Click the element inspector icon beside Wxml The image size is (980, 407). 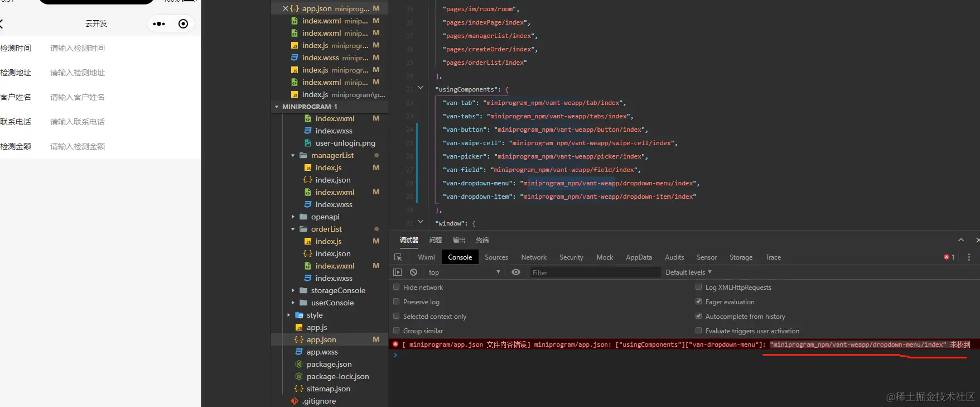tap(398, 257)
